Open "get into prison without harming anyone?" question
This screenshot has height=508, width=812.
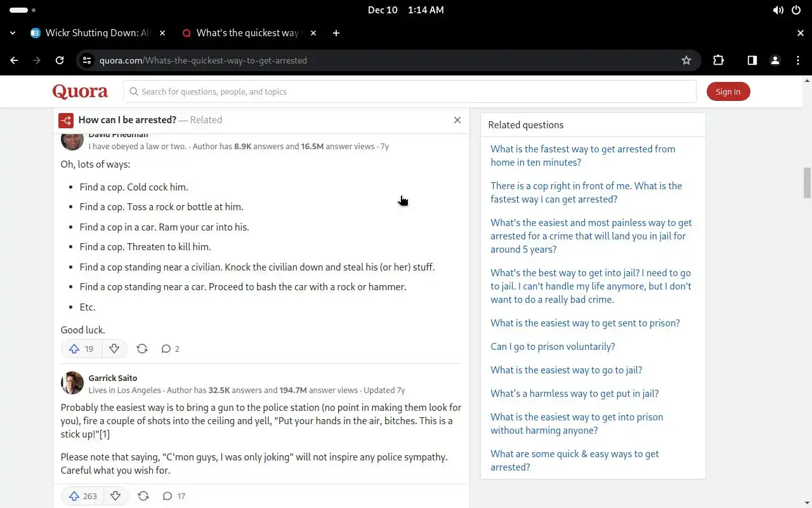pyautogui.click(x=577, y=424)
